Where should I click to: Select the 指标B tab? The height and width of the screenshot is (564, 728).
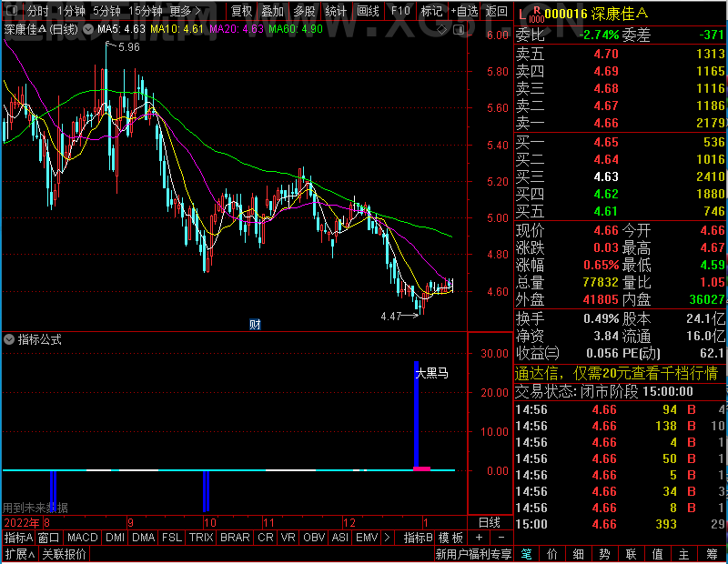[x=419, y=538]
